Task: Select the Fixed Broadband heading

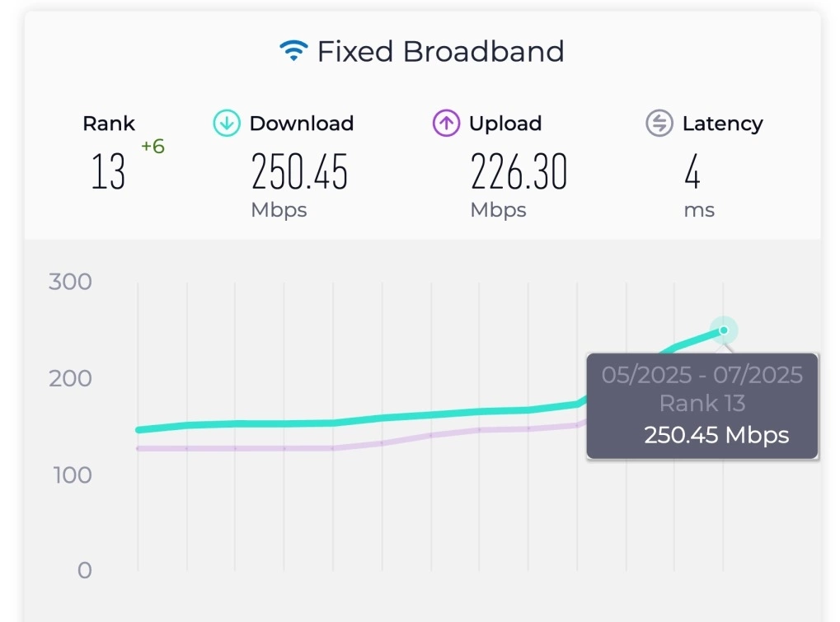Action: [440, 52]
